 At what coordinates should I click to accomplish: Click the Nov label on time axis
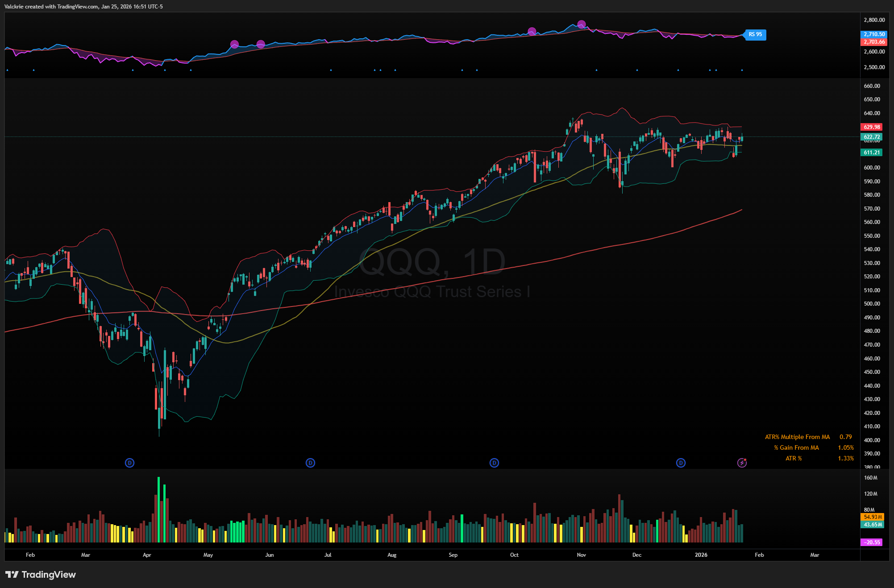coord(581,555)
